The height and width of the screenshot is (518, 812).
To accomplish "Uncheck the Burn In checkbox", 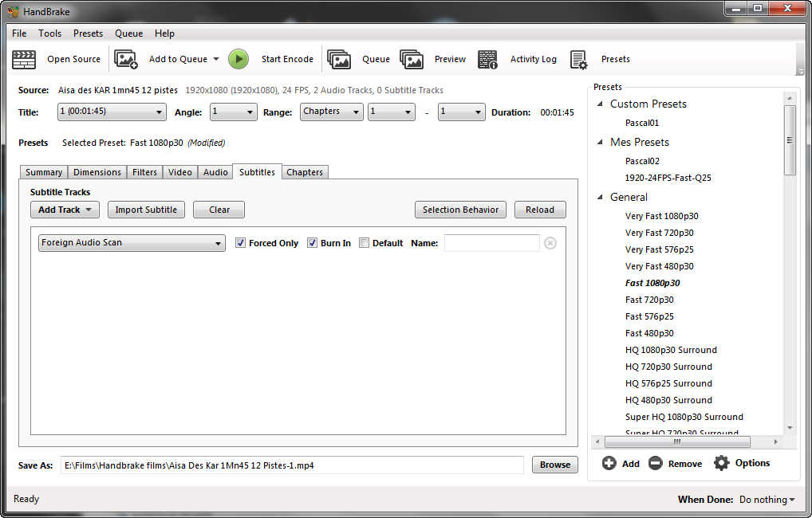I will (312, 243).
